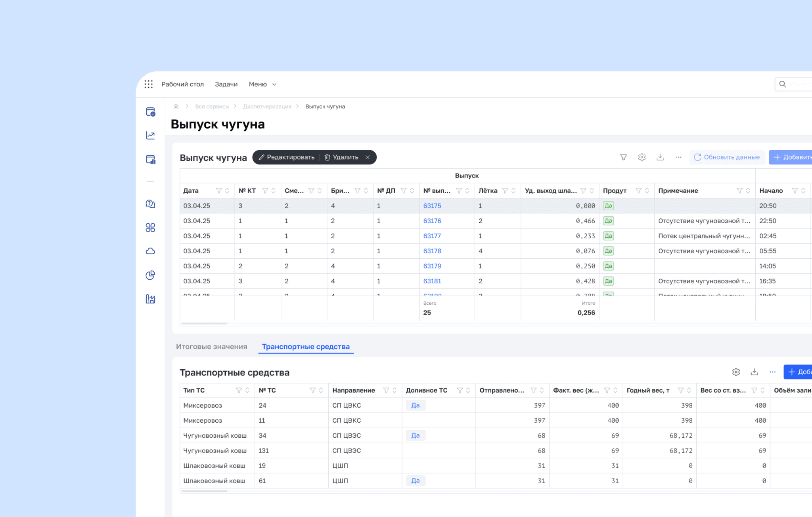Open the Задачи menu item

pyautogui.click(x=226, y=84)
